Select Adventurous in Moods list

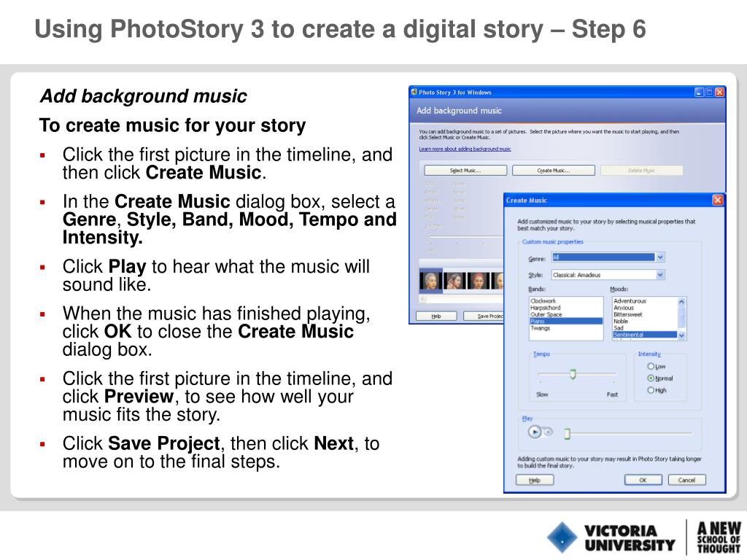(x=645, y=301)
